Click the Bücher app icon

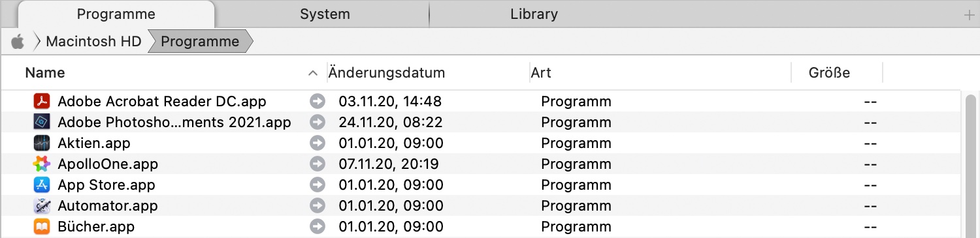tap(42, 227)
